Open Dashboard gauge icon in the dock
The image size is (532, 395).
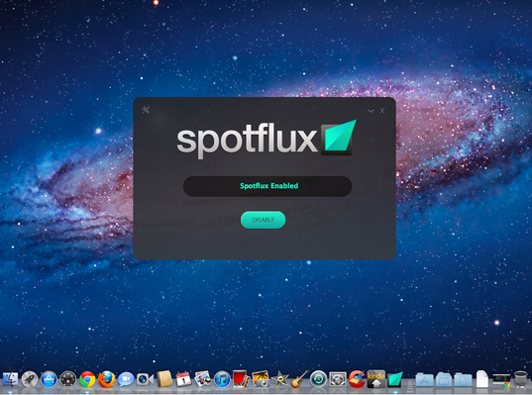tap(67, 379)
